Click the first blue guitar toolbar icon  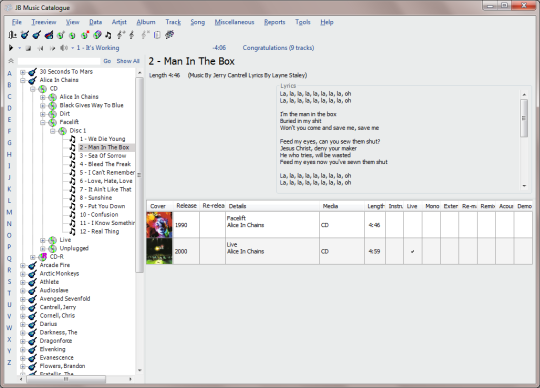tap(24, 35)
